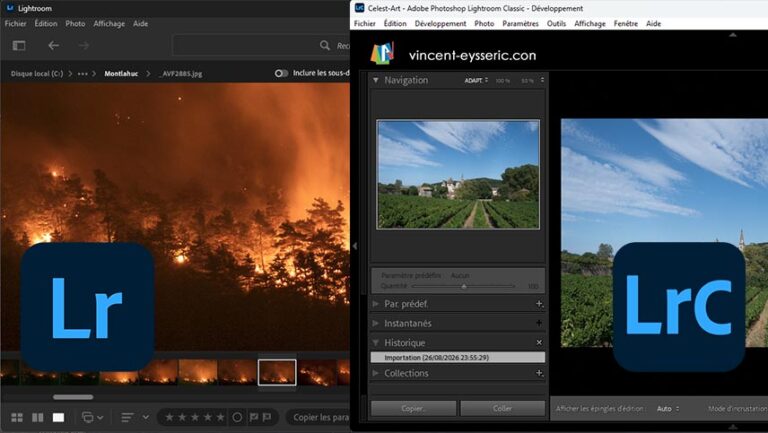Click the Disque local (C:) breadcrumb
The height and width of the screenshot is (433, 768).
(37, 73)
